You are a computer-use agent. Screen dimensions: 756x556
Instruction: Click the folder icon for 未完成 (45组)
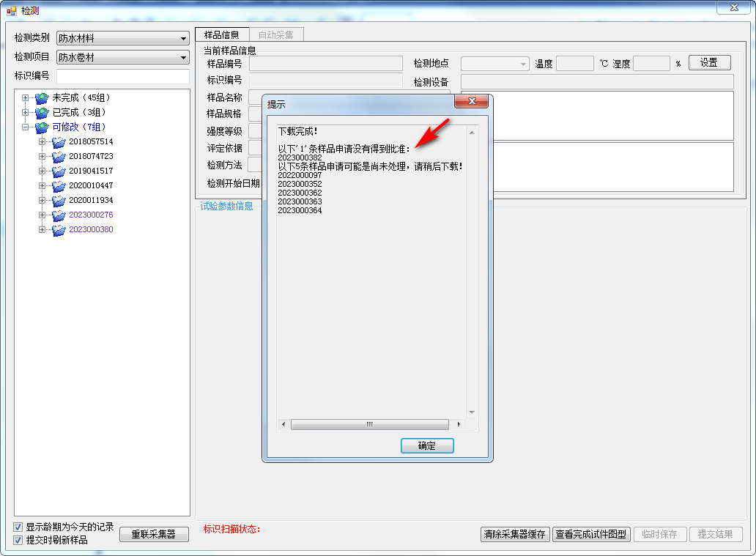click(x=42, y=97)
